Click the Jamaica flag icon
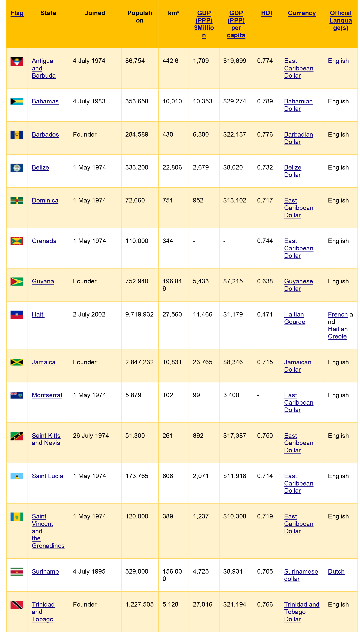Image resolution: width=360 pixels, height=644 pixels. (17, 362)
